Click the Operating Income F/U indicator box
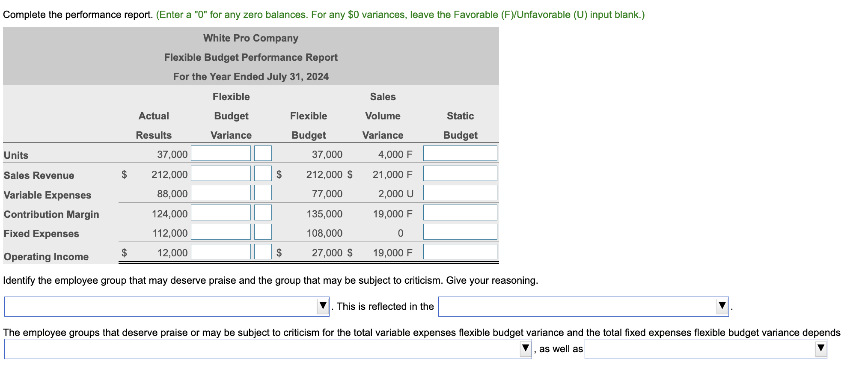Screen dimensions: 868x380 click(x=263, y=252)
